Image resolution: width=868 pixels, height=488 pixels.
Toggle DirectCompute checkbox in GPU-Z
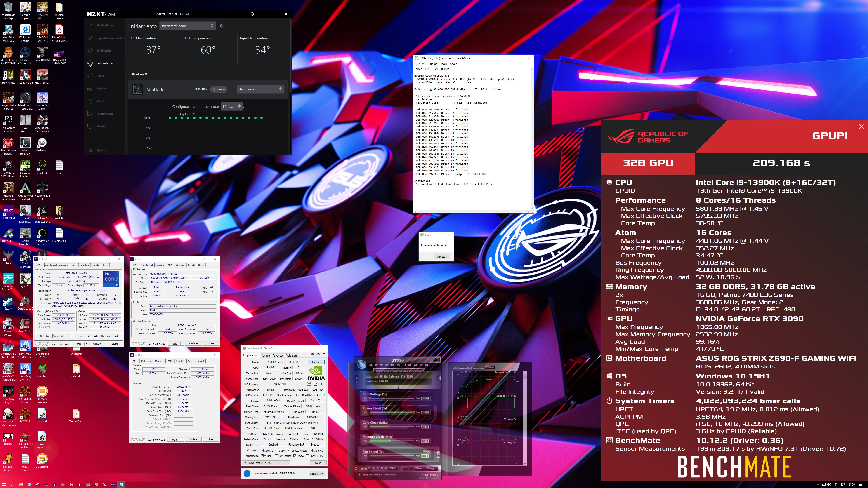coord(289,451)
